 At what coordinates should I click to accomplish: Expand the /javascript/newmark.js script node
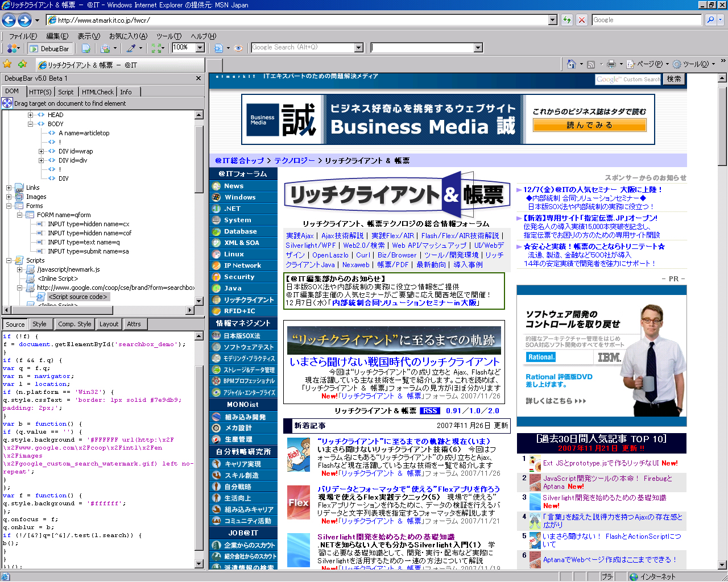pyautogui.click(x=20, y=269)
